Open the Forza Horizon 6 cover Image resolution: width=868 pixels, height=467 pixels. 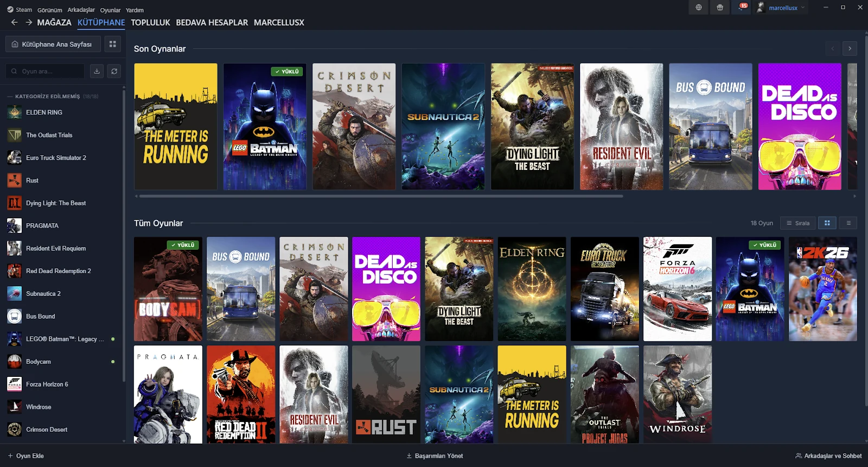678,289
